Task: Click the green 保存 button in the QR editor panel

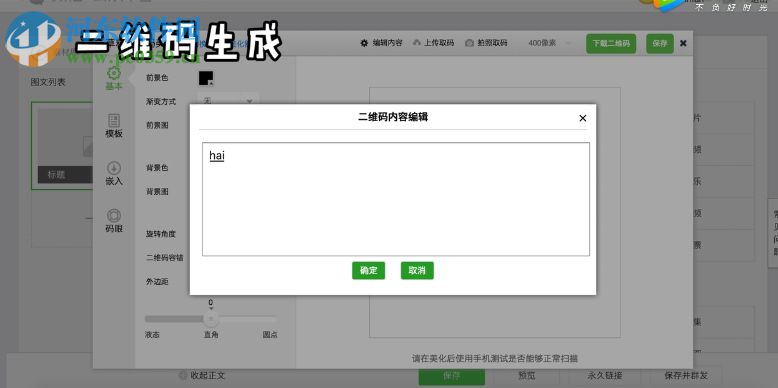Action: [x=660, y=44]
